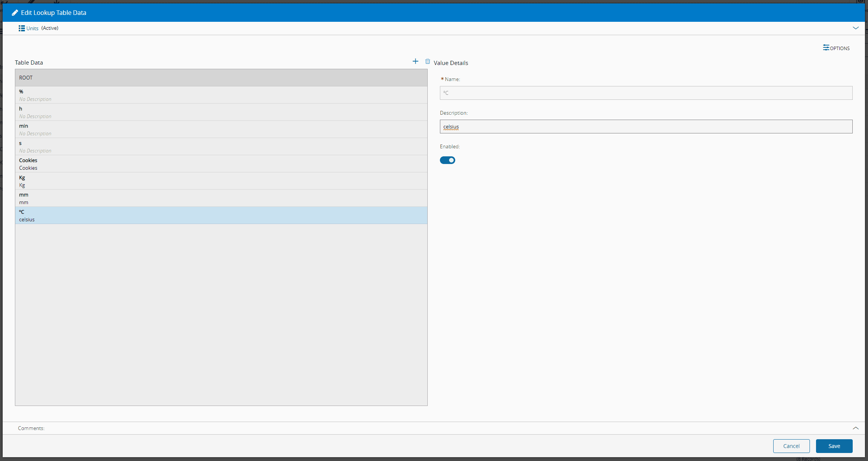Open the Units link

tap(32, 28)
